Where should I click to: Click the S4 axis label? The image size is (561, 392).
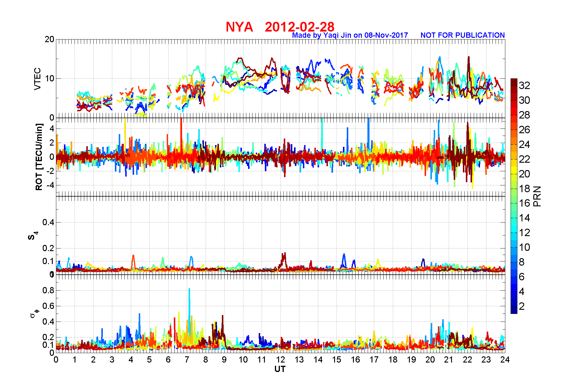click(x=33, y=235)
